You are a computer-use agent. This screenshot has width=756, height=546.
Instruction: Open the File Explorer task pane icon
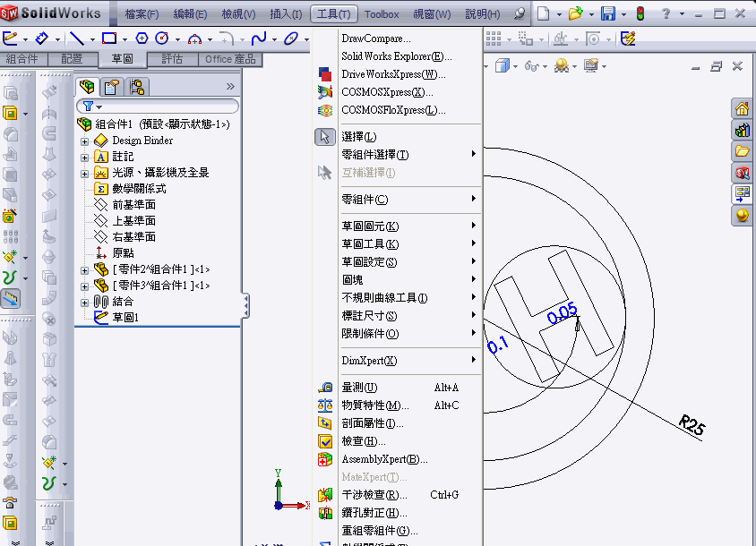(742, 151)
